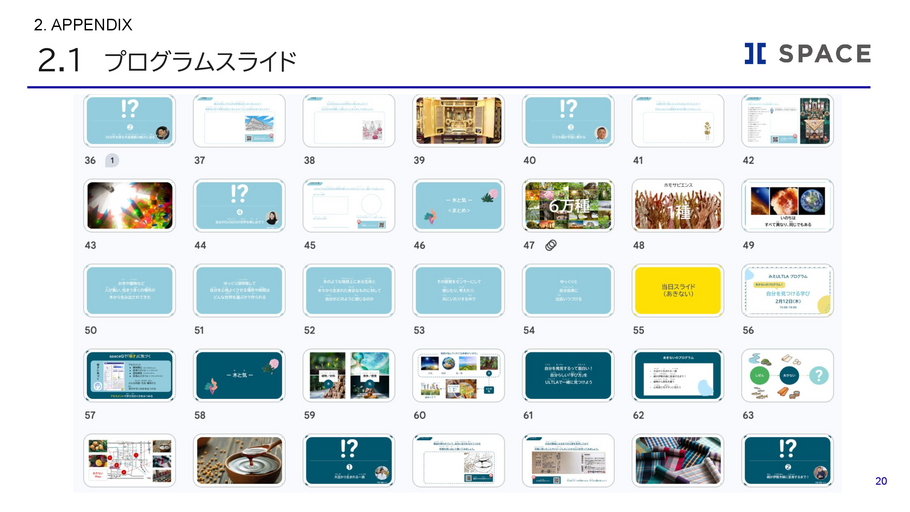
Task: Click presenter photo on slide 40 thumbnail
Action: point(600,133)
